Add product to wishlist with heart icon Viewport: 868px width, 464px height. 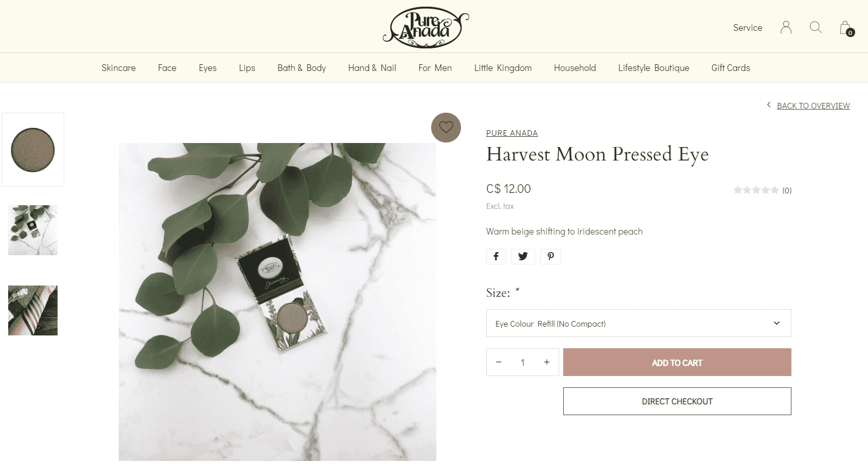point(446,128)
